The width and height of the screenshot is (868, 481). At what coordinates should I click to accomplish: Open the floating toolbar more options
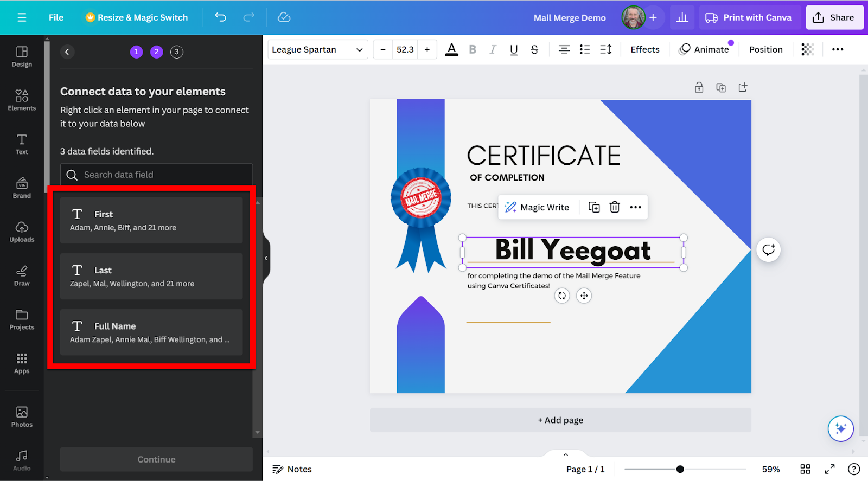(x=635, y=207)
